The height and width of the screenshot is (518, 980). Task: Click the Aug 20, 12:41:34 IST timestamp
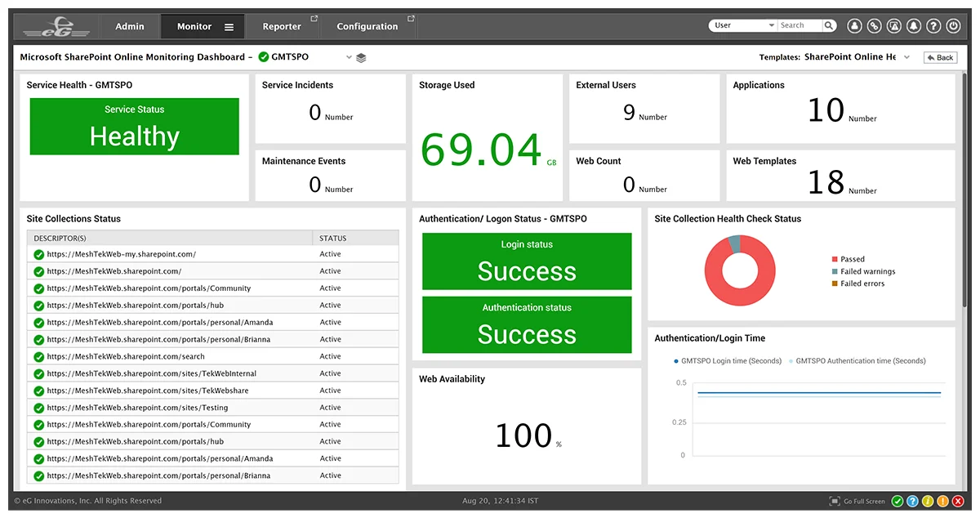tap(500, 501)
